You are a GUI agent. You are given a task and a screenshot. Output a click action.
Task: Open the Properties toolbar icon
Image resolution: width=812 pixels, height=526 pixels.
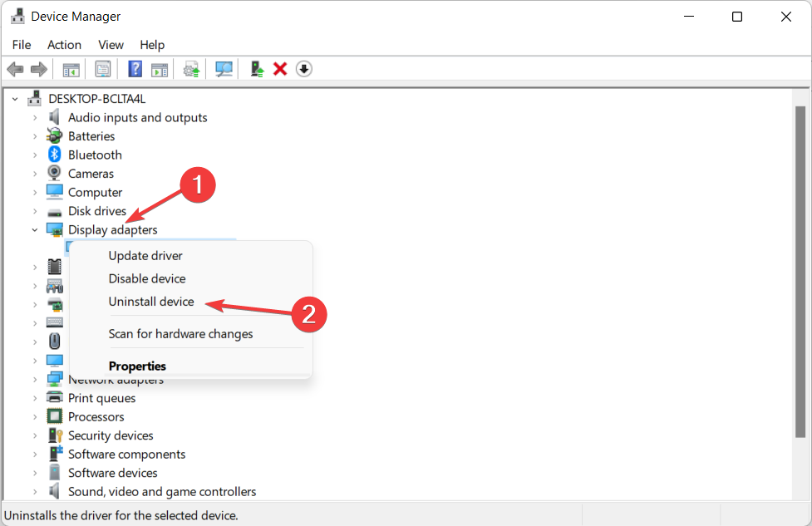(103, 69)
